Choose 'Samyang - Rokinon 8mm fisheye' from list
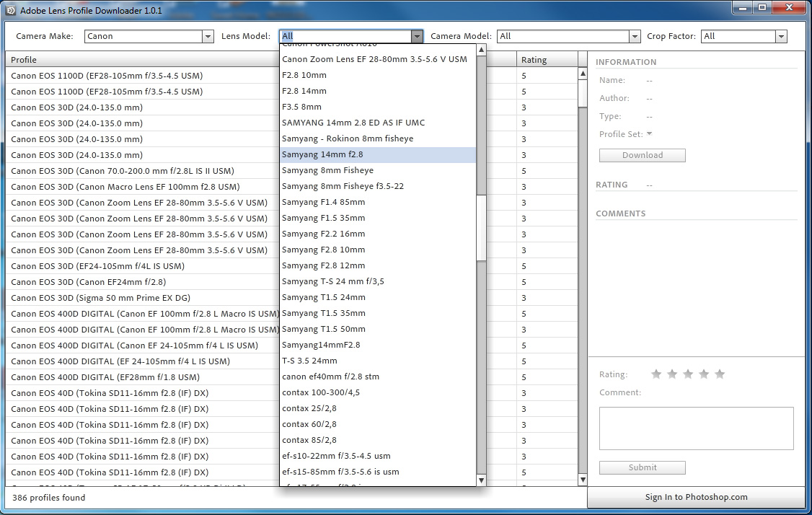Screen dimensions: 812x515 (x=378, y=138)
